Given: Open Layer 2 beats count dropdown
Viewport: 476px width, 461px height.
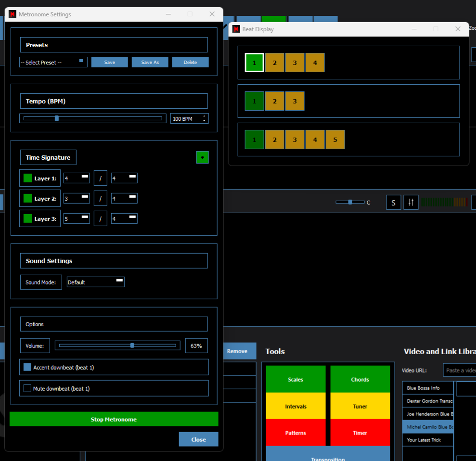Looking at the screenshot, I should point(77,198).
